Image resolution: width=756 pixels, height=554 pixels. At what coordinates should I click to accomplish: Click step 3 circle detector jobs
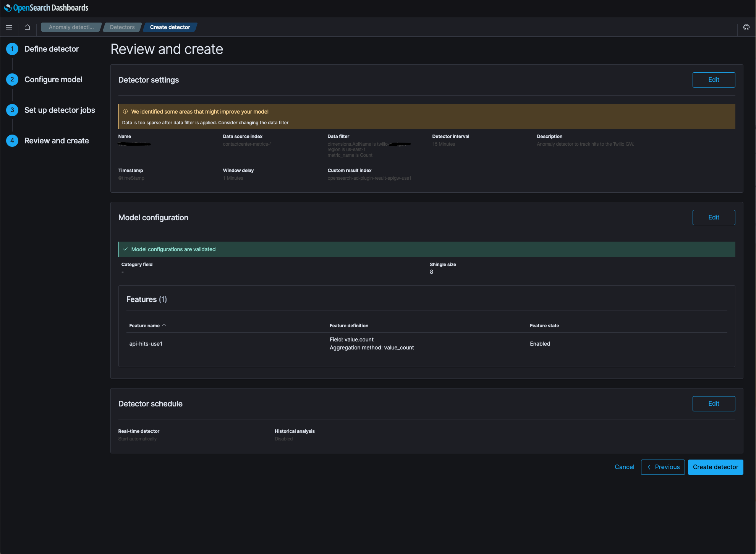[12, 110]
